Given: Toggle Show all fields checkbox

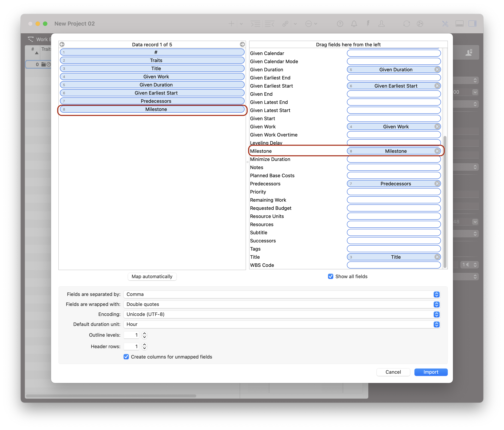Looking at the screenshot, I should [330, 276].
